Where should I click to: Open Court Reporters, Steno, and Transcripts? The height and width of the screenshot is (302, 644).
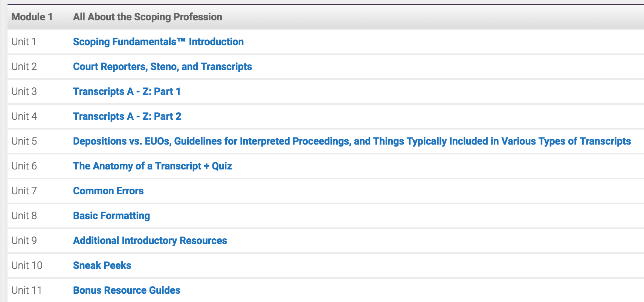point(162,67)
